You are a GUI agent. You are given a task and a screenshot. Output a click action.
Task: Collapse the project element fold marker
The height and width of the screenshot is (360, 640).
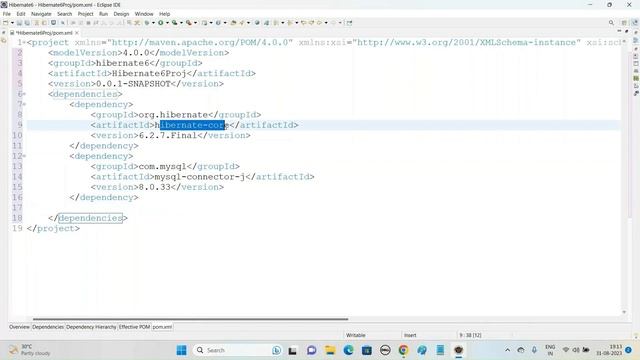coord(24,42)
